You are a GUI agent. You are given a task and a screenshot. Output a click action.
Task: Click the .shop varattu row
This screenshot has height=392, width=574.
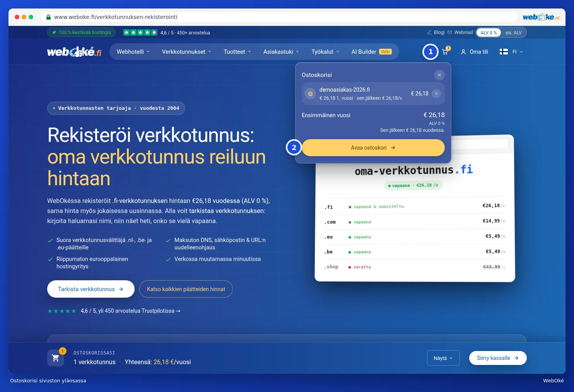pyautogui.click(x=415, y=267)
